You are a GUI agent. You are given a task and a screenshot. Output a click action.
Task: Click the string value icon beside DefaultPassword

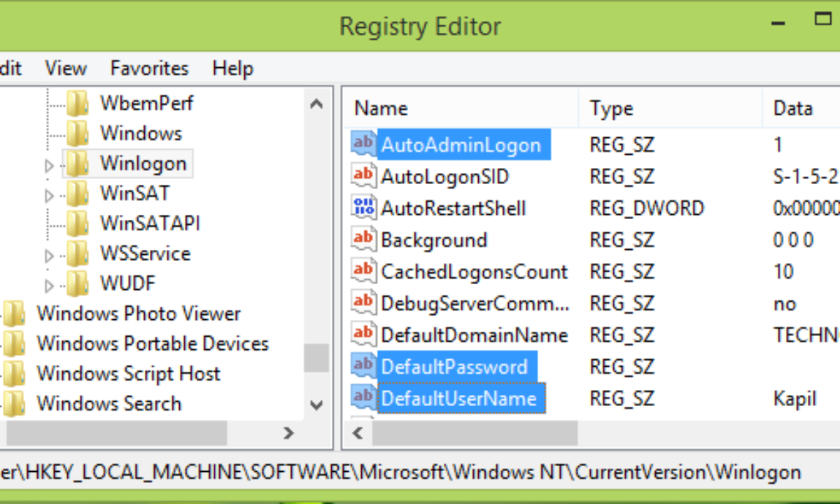tap(363, 365)
